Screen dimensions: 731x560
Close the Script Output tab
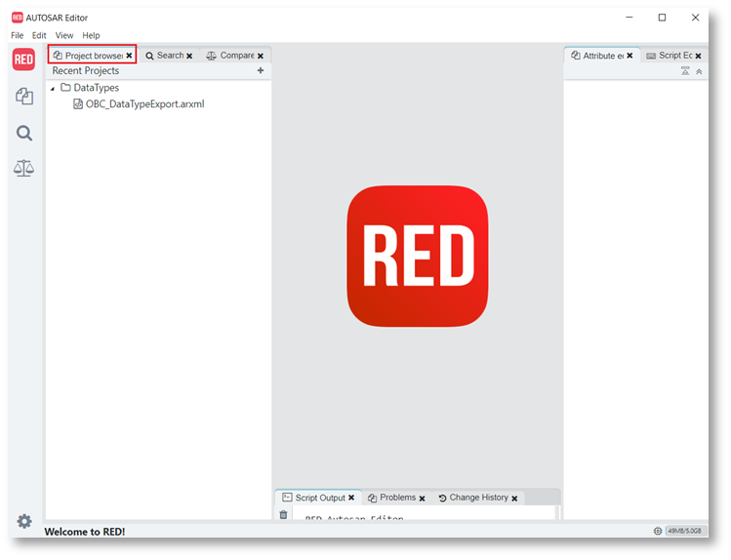[x=351, y=498]
